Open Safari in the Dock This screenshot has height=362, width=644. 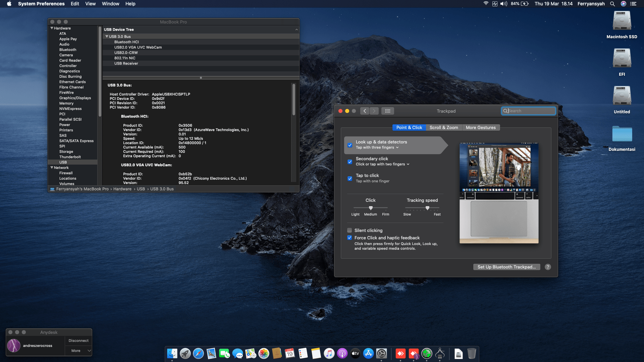coord(198,354)
